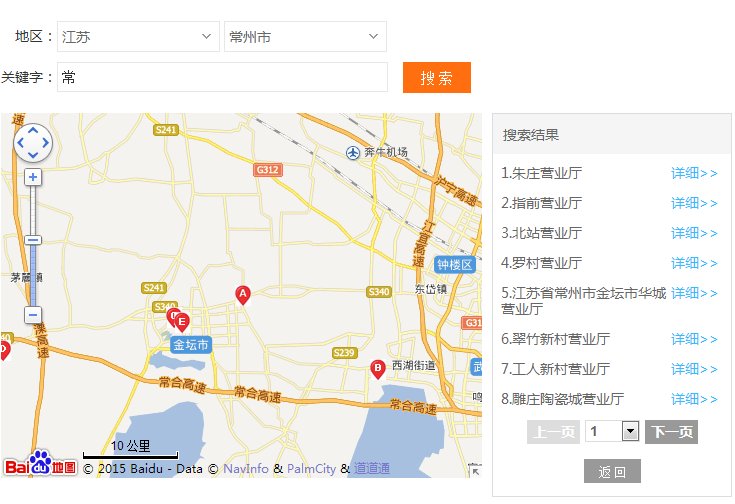Click the 返回 back button

612,471
